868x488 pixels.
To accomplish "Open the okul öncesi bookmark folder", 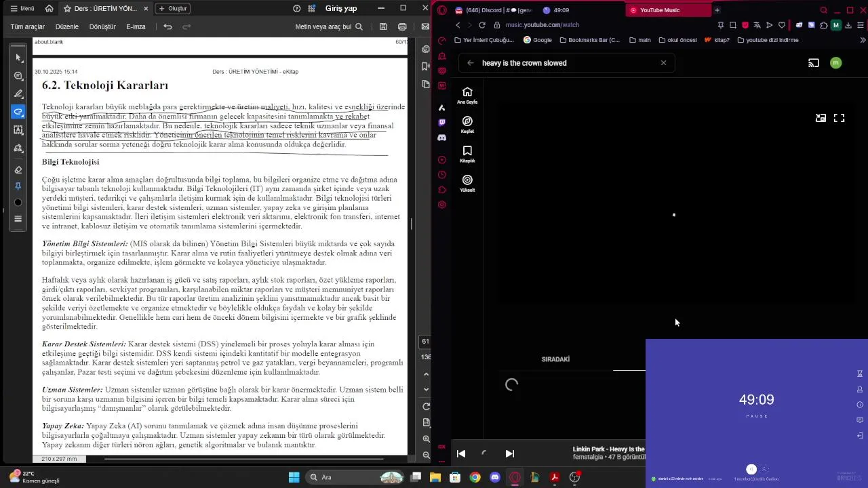I will click(x=677, y=40).
